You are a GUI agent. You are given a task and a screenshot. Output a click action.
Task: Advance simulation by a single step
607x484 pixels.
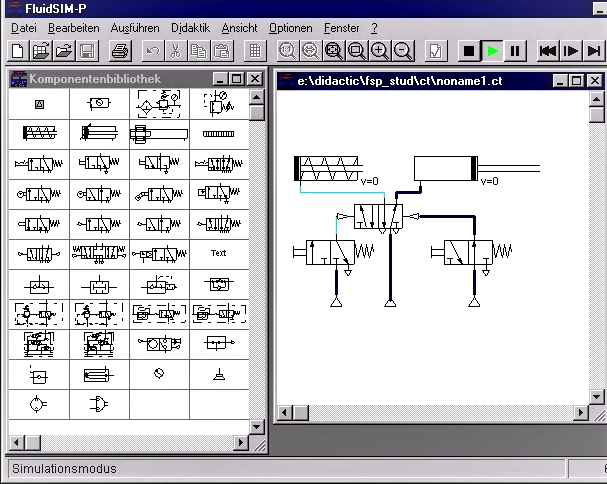[571, 51]
